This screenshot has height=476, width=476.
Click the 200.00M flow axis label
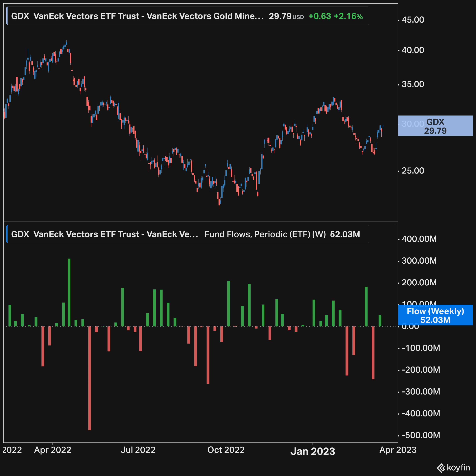tap(419, 282)
